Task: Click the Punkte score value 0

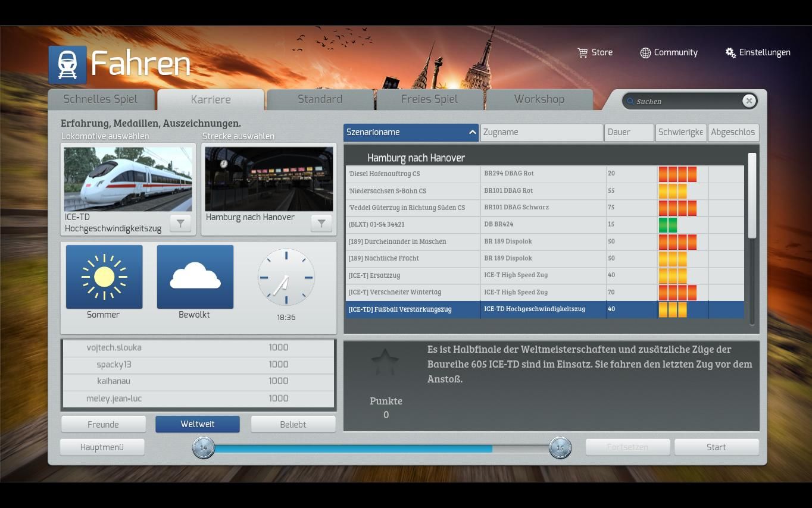Action: 386,415
